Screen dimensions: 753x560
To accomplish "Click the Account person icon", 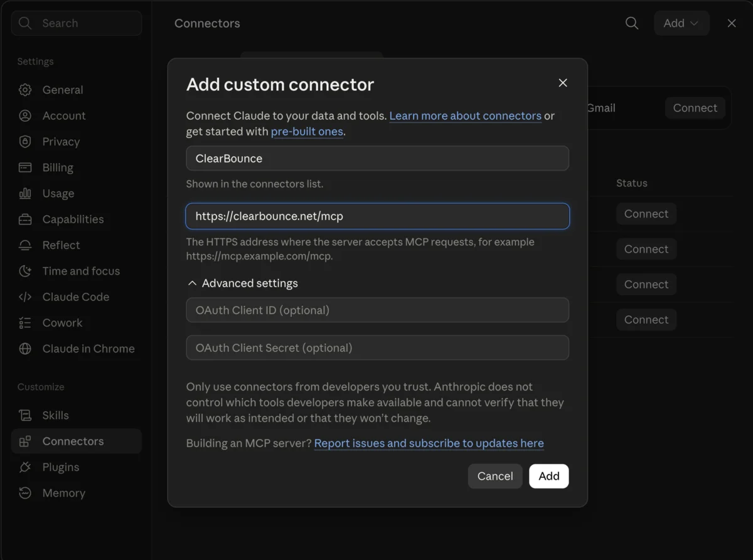I will (25, 115).
